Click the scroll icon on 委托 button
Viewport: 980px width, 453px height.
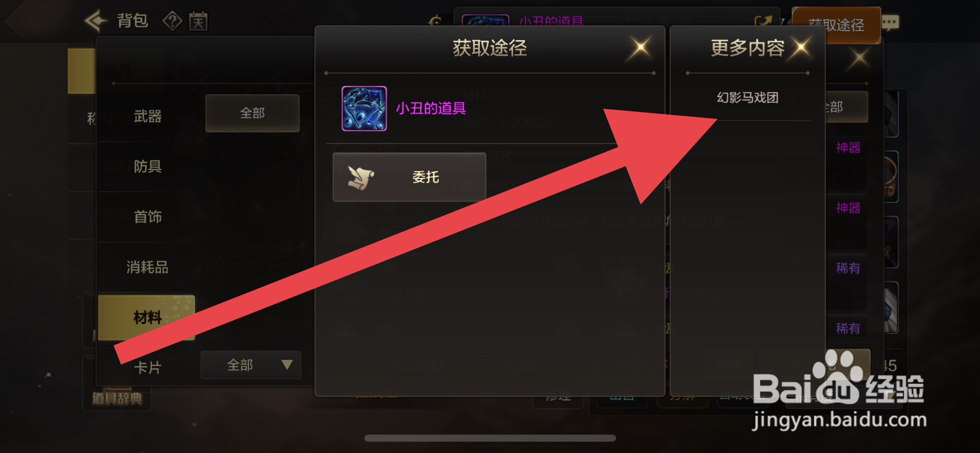click(x=361, y=177)
